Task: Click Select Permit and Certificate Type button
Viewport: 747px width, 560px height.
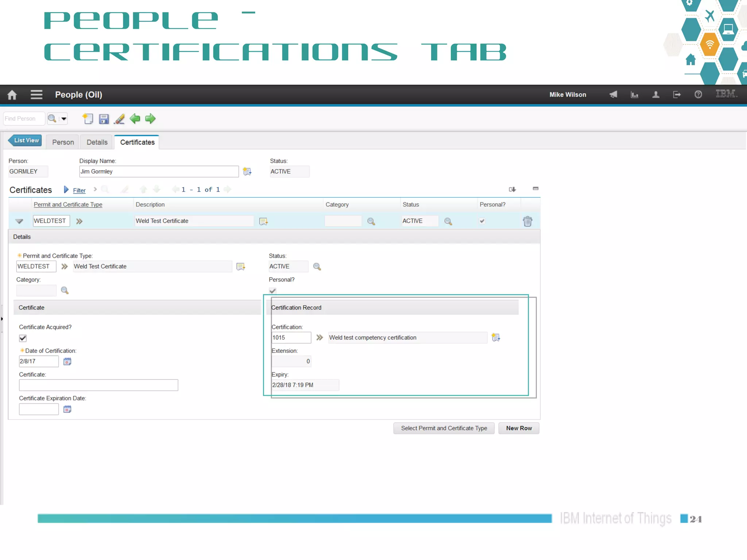Action: click(x=444, y=428)
